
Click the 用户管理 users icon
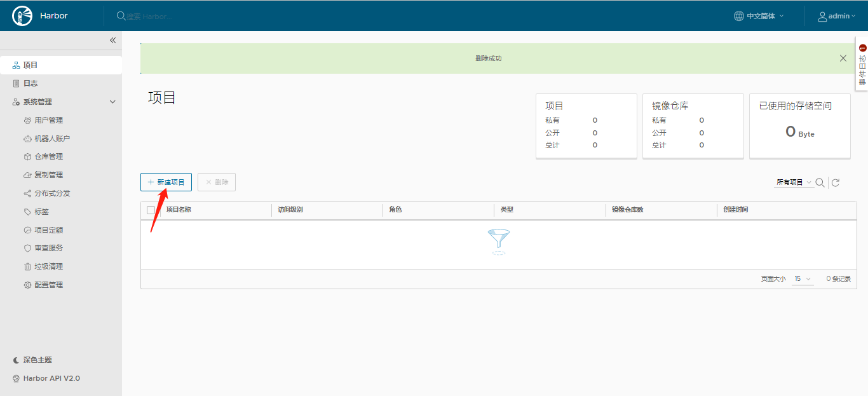(27, 120)
